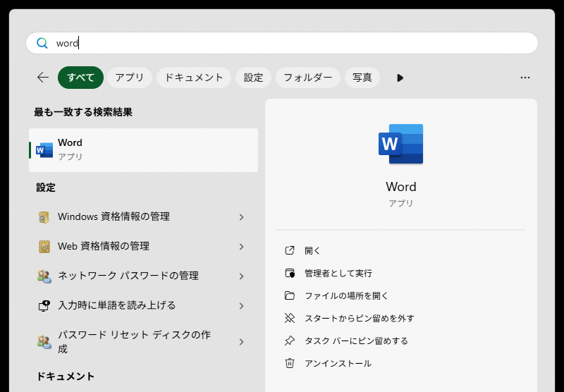Screen dimensions: 564x392
Task: Click the search magnifier icon
Action: 42,43
